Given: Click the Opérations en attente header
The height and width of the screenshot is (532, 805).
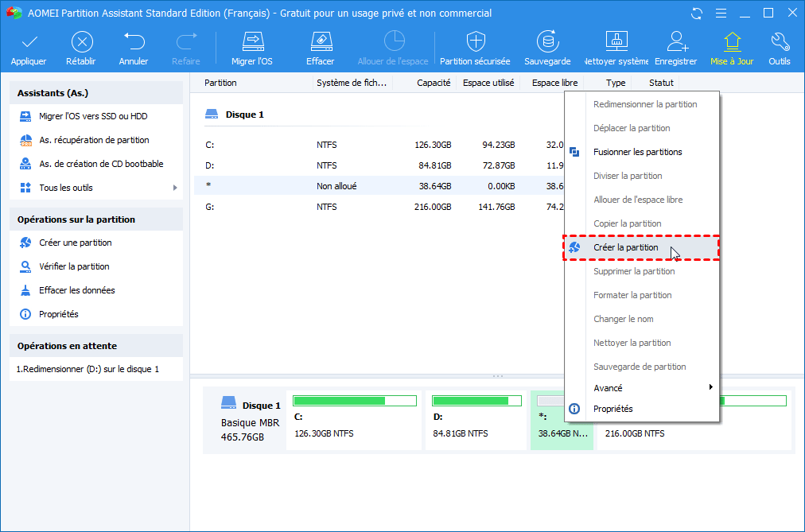Looking at the screenshot, I should [96, 346].
